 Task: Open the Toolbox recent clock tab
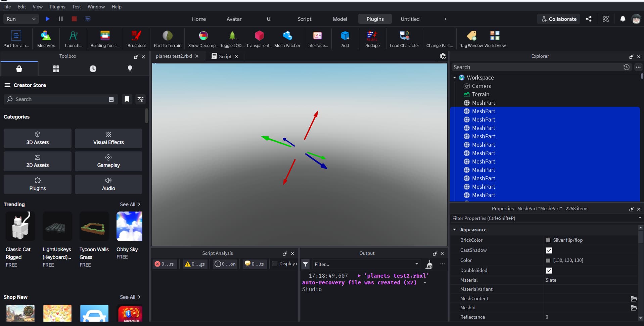(93, 69)
